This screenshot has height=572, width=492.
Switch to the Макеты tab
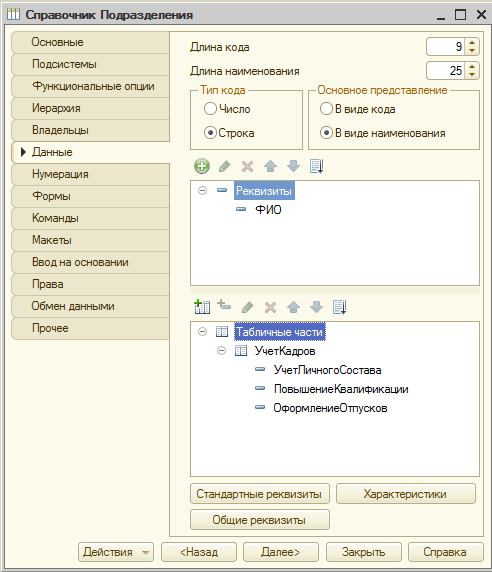tap(90, 240)
